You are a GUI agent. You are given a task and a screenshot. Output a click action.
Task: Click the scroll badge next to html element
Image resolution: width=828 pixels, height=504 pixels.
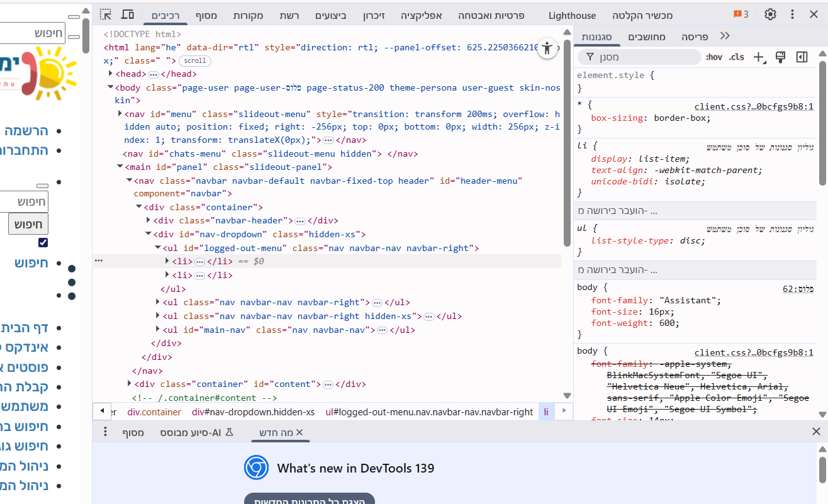[195, 61]
